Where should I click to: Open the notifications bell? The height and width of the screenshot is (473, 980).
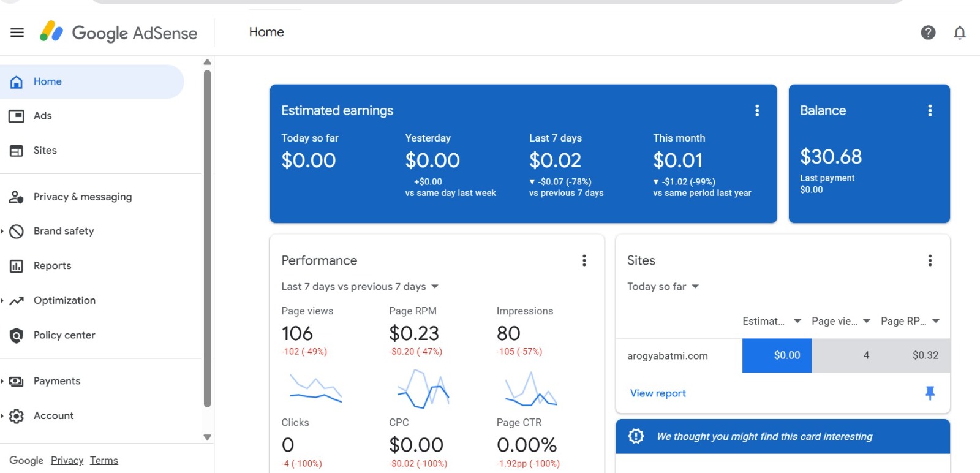(960, 32)
